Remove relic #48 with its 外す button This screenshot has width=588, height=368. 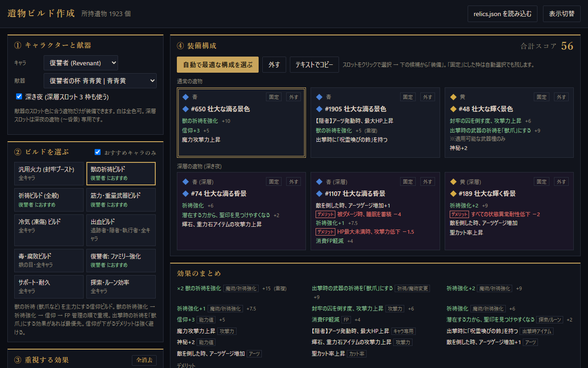click(561, 97)
